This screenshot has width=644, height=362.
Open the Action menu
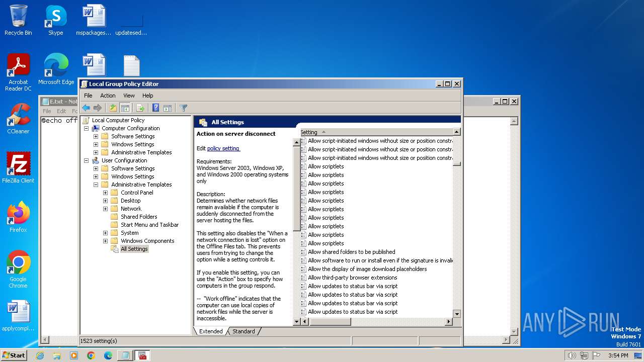click(x=108, y=96)
